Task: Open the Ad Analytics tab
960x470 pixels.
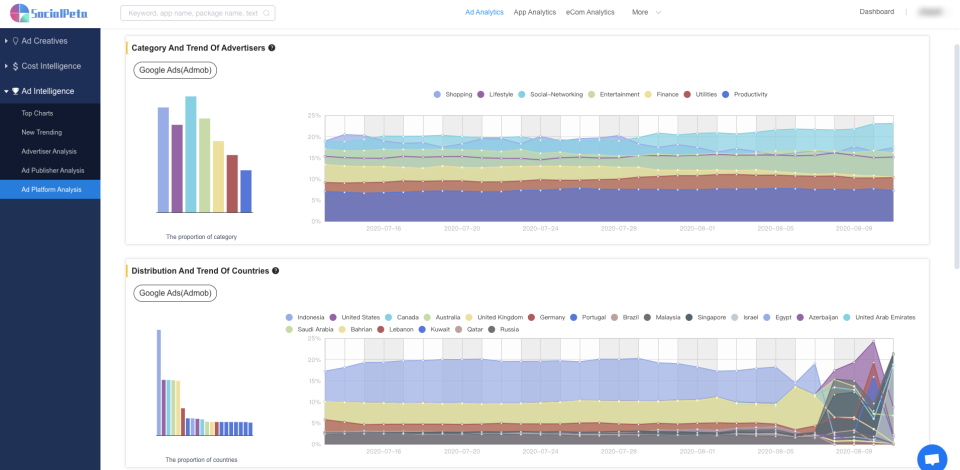Action: click(x=484, y=12)
